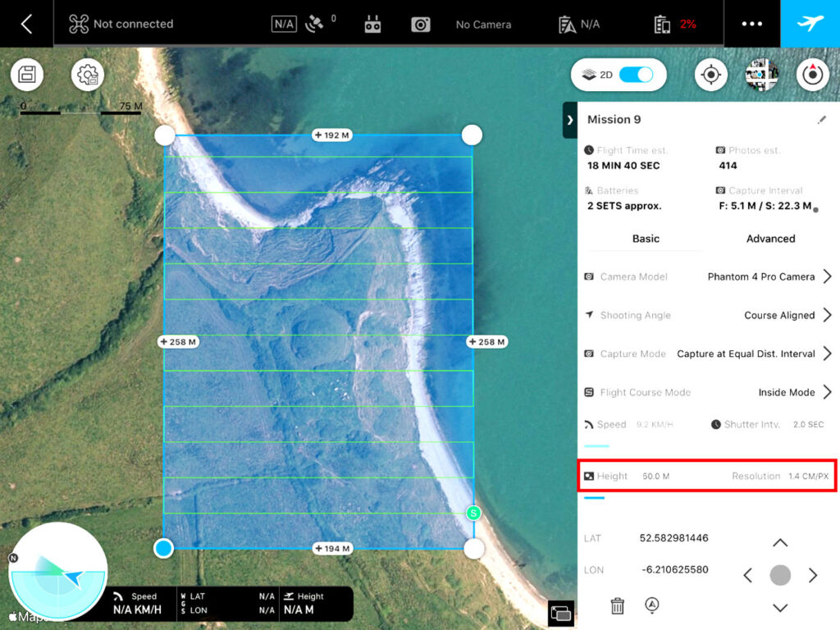Center map on current location target icon
This screenshot has width=840, height=630.
(711, 75)
